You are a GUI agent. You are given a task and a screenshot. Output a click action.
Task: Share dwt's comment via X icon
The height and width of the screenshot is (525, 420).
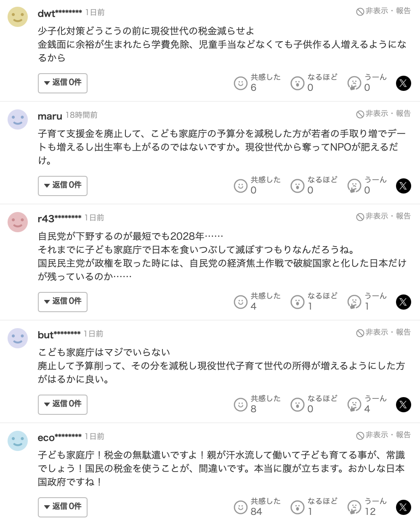(x=403, y=83)
